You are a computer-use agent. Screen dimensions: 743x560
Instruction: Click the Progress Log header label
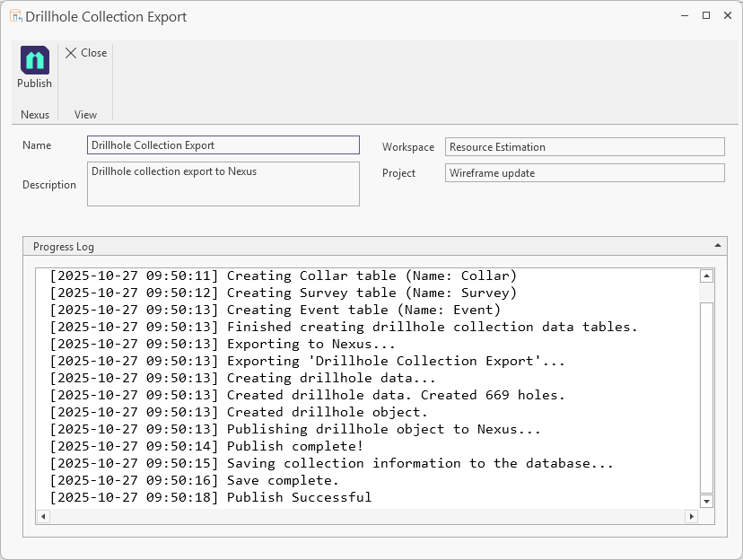64,247
